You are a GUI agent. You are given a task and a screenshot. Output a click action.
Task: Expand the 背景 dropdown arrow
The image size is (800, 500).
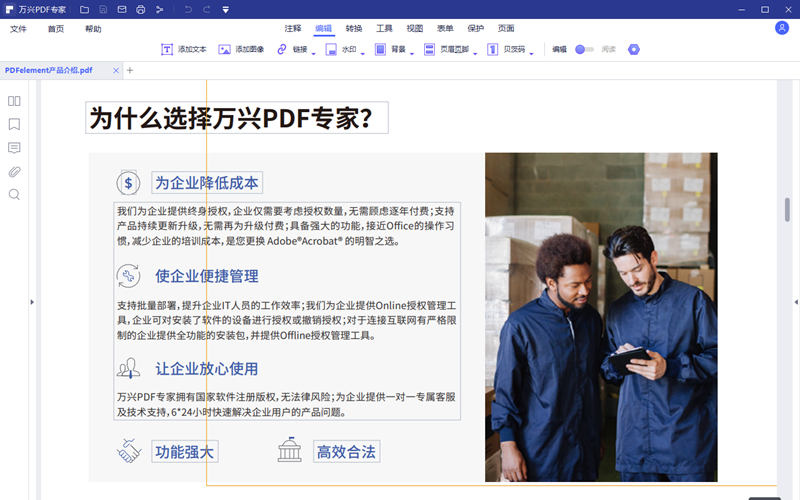(412, 52)
